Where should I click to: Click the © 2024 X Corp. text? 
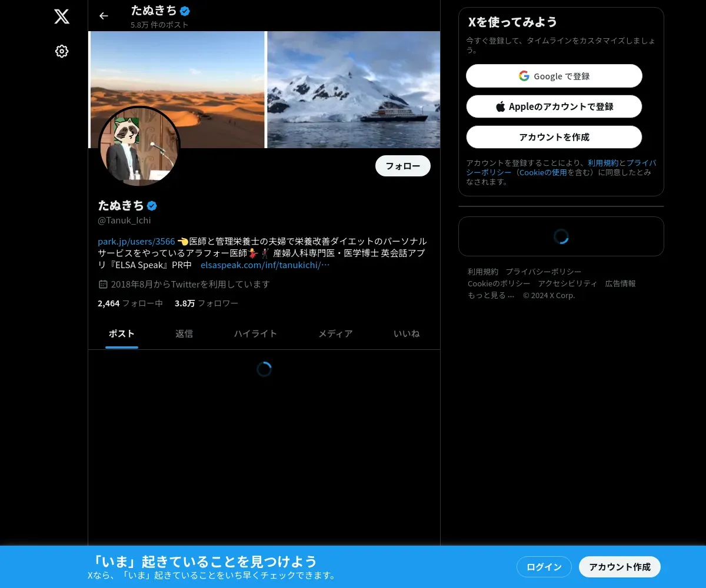tap(549, 295)
